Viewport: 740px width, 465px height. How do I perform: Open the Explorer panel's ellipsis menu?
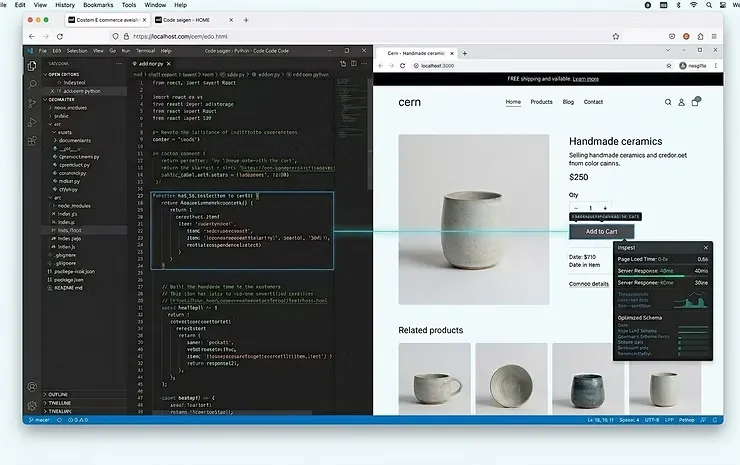pyautogui.click(x=118, y=64)
